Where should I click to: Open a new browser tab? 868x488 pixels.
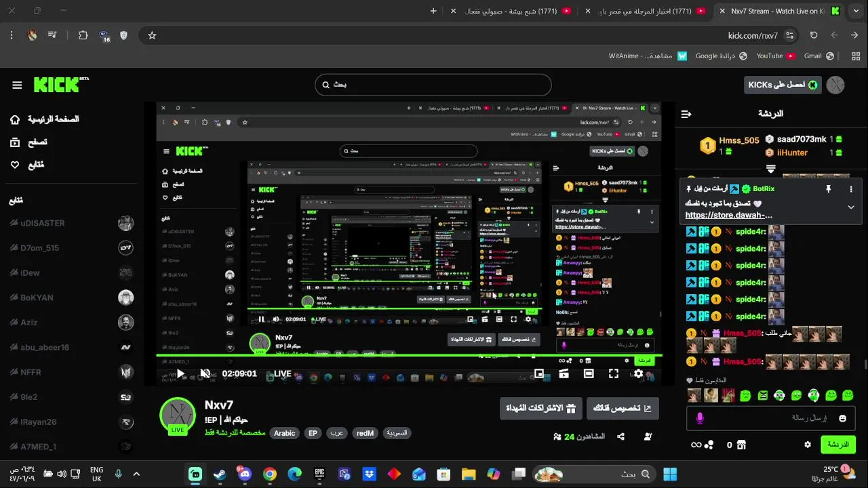[433, 11]
